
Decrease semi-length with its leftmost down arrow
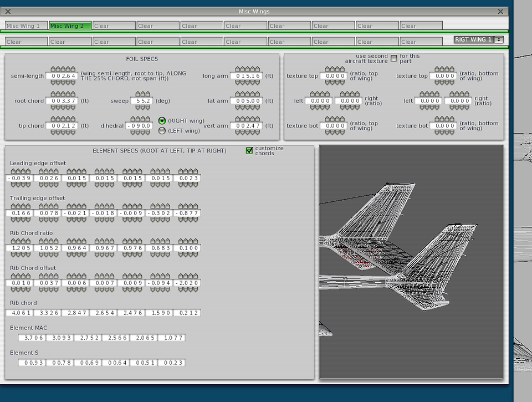(x=53, y=82)
